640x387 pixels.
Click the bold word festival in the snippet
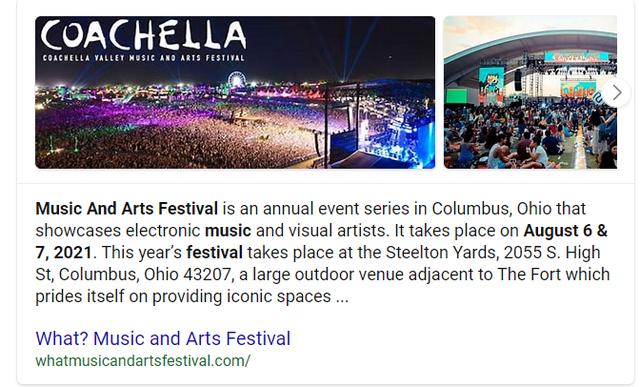coord(214,253)
